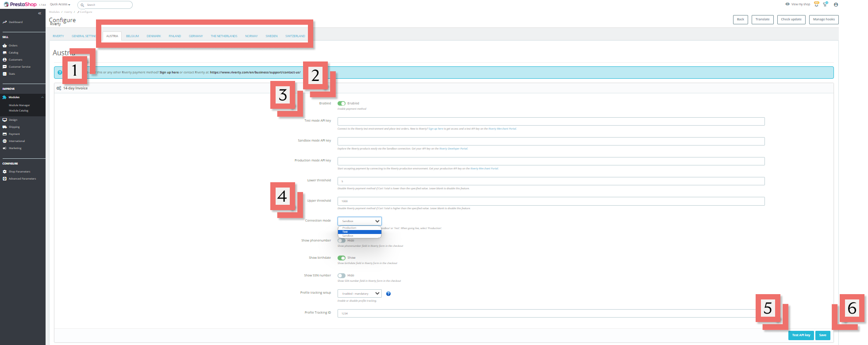The height and width of the screenshot is (345, 868).
Task: Toggle the Show SSN number switch
Action: click(342, 276)
